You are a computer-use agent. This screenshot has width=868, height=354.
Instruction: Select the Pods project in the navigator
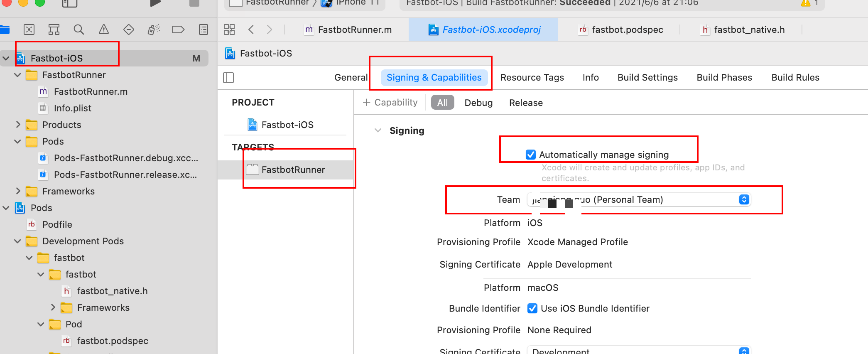41,208
